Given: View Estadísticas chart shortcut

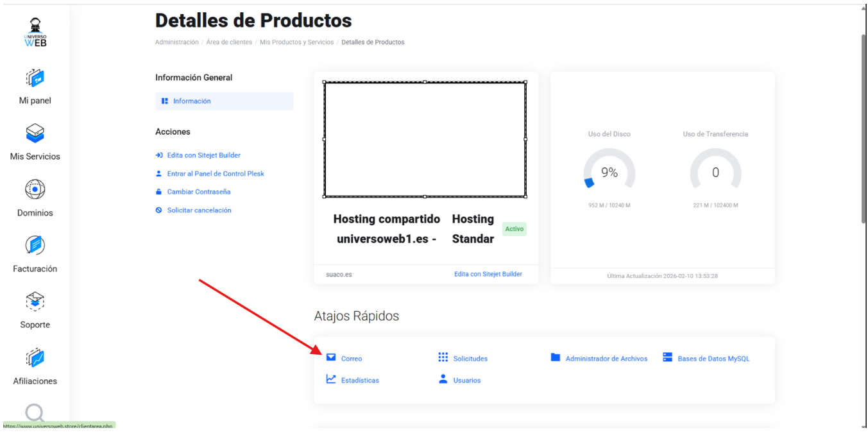Looking at the screenshot, I should click(x=331, y=379).
